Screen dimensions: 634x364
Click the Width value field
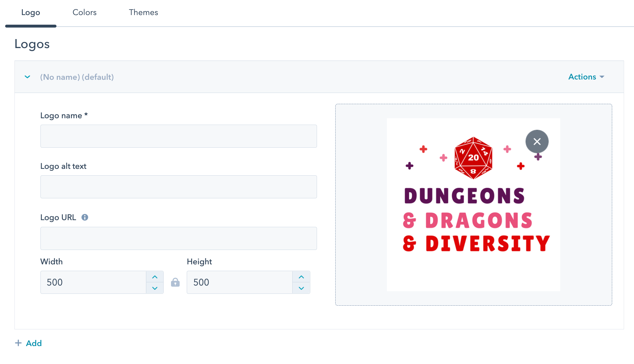point(93,282)
